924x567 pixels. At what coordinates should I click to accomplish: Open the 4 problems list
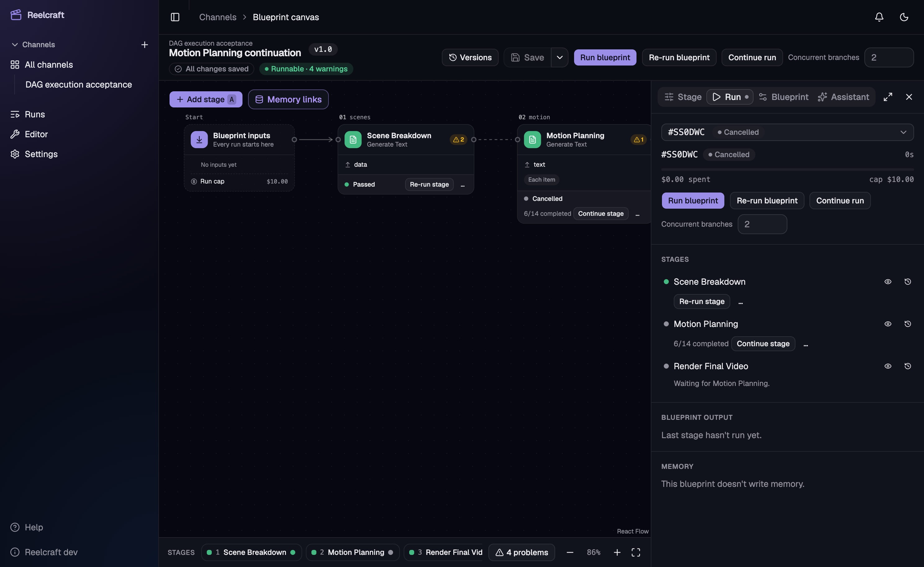coord(522,552)
